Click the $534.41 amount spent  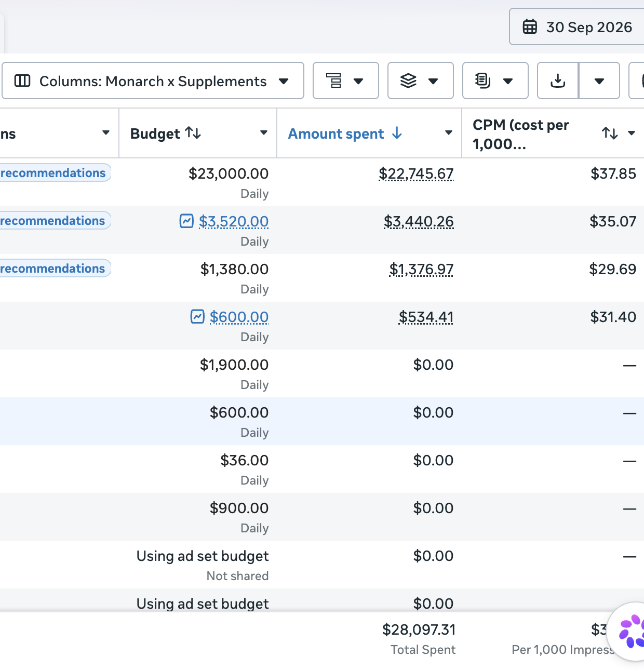click(x=426, y=317)
